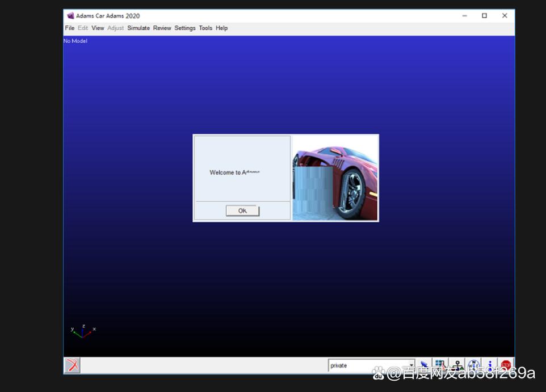
Task: Click the Adams Car title bar logo
Action: 70,16
